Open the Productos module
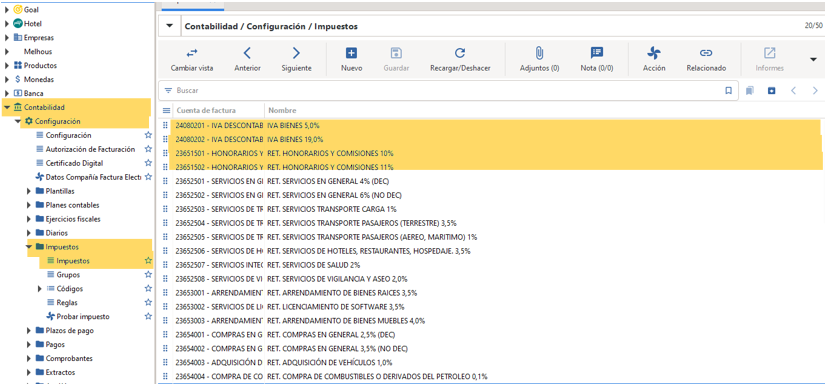This screenshot has height=384, width=827. pyautogui.click(x=40, y=65)
